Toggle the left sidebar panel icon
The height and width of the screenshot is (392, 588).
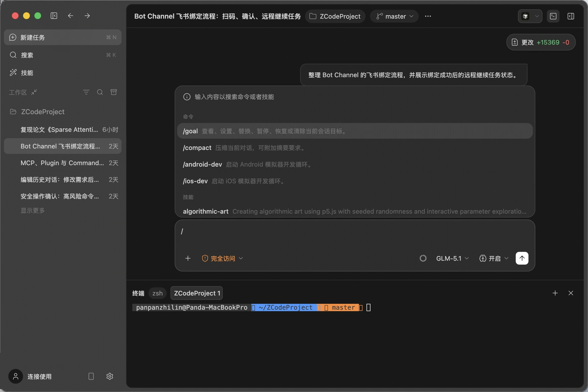pyautogui.click(x=54, y=16)
